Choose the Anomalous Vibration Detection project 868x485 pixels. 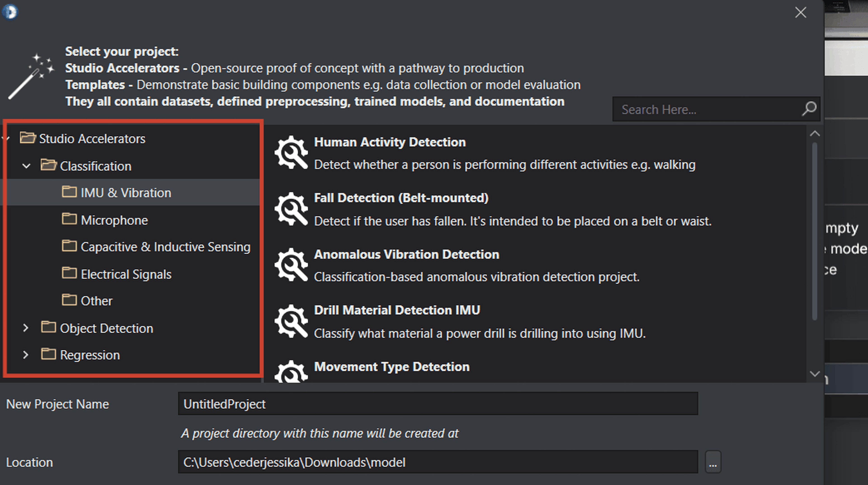(407, 254)
